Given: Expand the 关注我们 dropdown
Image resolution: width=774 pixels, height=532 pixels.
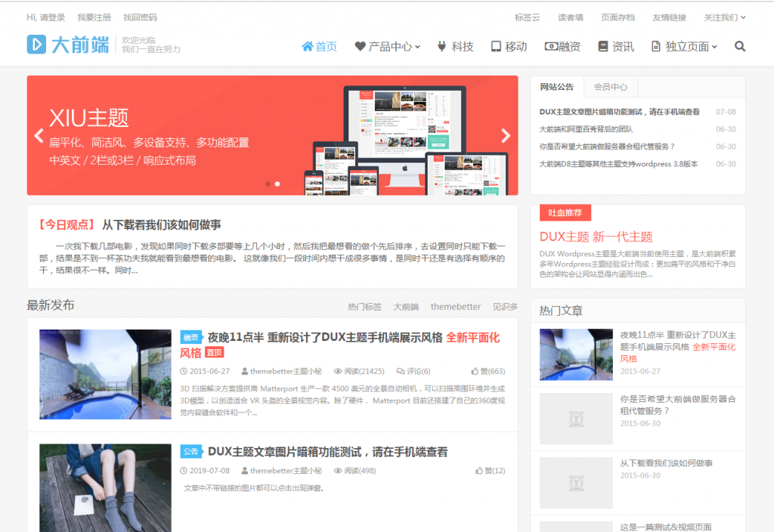Looking at the screenshot, I should click(x=725, y=17).
